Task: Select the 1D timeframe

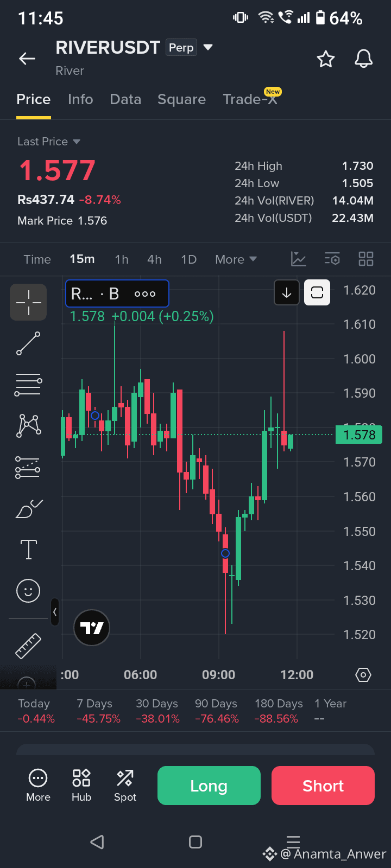Action: (x=188, y=259)
